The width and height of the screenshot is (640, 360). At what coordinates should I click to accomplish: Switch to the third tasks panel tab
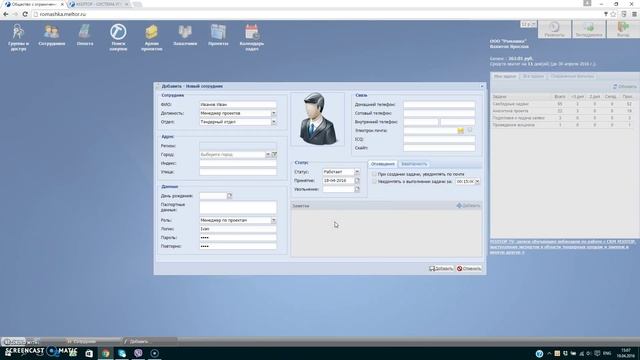click(x=572, y=76)
